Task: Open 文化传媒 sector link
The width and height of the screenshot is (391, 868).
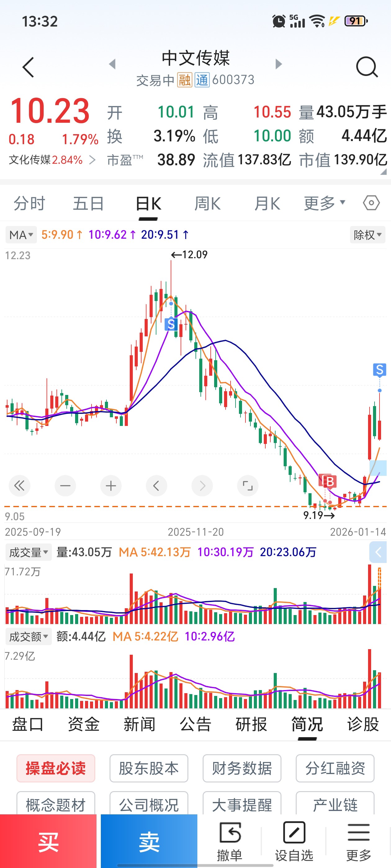Action: (52, 160)
